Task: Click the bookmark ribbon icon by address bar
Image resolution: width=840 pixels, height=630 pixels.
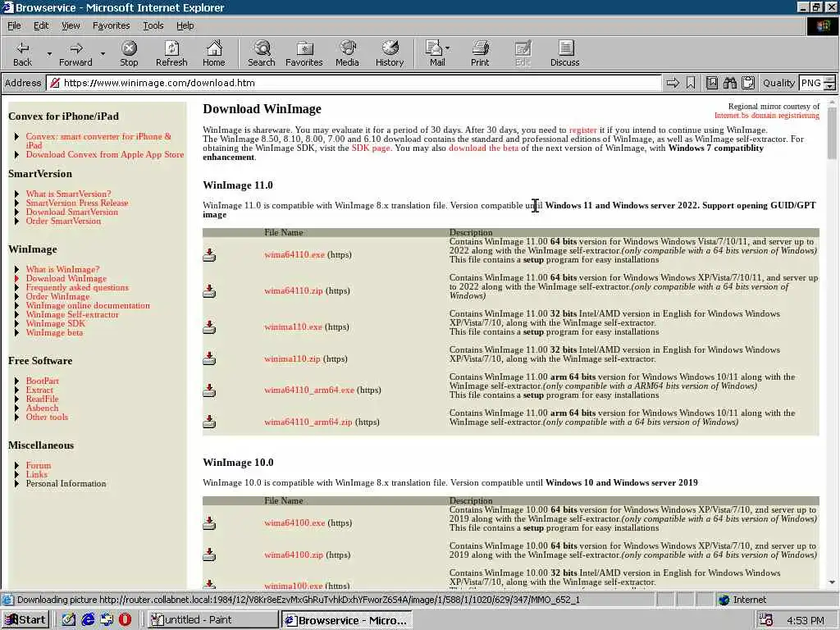Action: point(691,83)
